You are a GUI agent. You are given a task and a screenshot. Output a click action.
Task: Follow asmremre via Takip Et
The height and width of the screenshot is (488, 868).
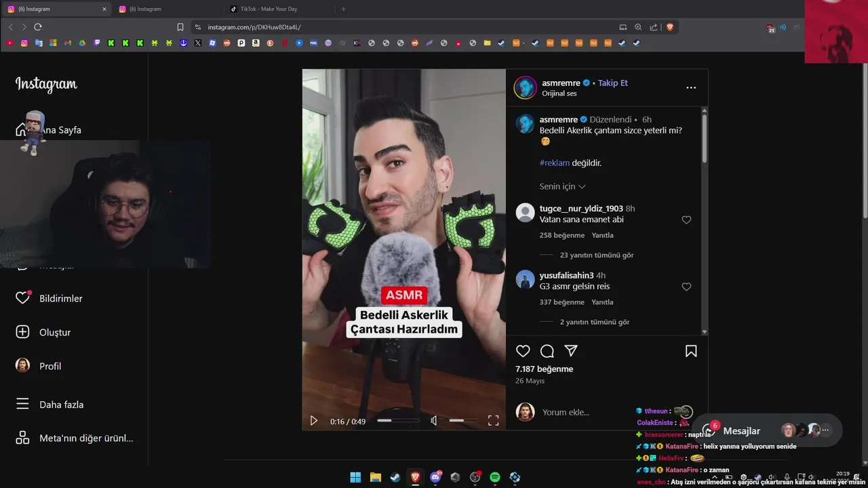point(613,83)
